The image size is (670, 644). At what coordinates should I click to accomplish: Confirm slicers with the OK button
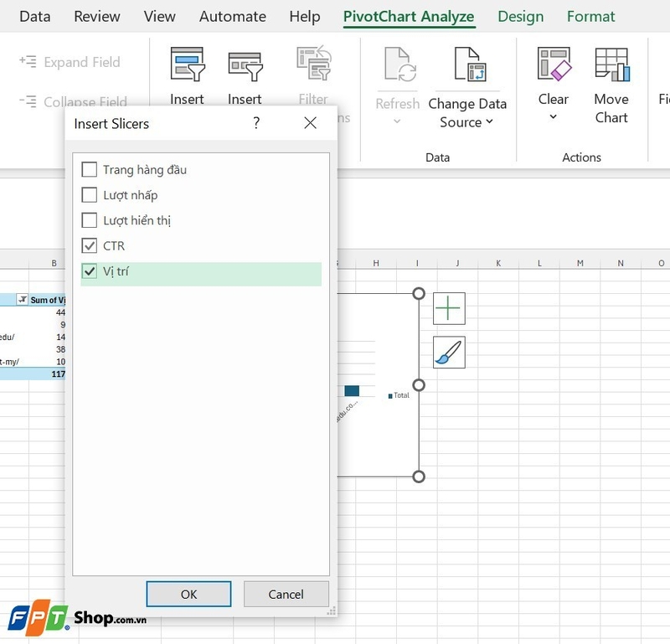(188, 594)
